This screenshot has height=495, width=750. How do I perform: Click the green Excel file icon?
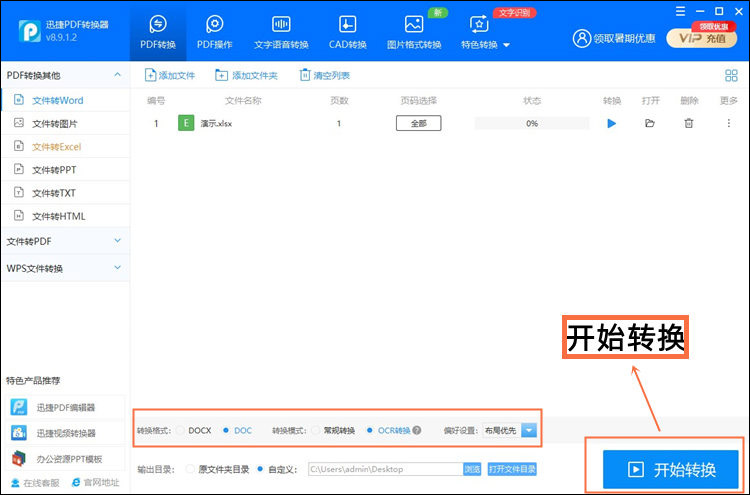[186, 123]
